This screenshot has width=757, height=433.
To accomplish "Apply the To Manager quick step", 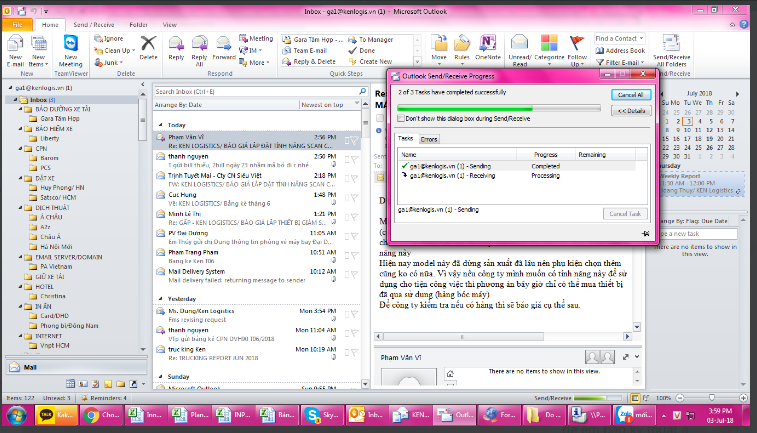I will pyautogui.click(x=371, y=40).
